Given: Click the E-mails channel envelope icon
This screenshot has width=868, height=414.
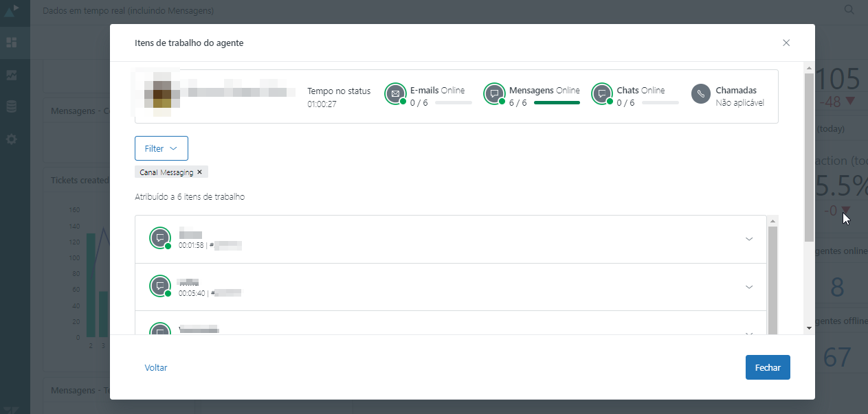Looking at the screenshot, I should pyautogui.click(x=395, y=93).
